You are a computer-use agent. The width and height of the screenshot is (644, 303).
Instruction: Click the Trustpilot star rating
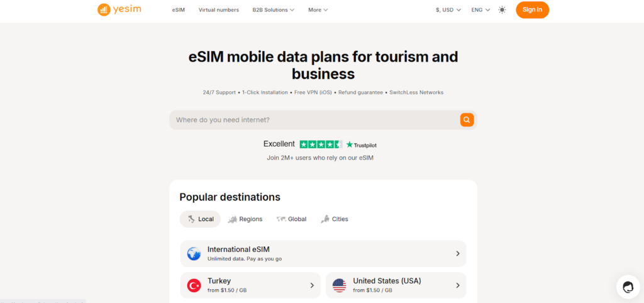tap(321, 144)
